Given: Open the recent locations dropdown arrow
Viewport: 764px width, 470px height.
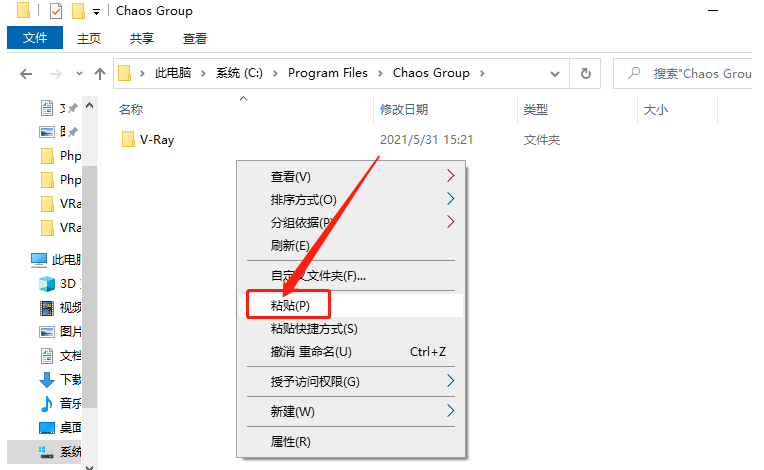Looking at the screenshot, I should [79, 74].
